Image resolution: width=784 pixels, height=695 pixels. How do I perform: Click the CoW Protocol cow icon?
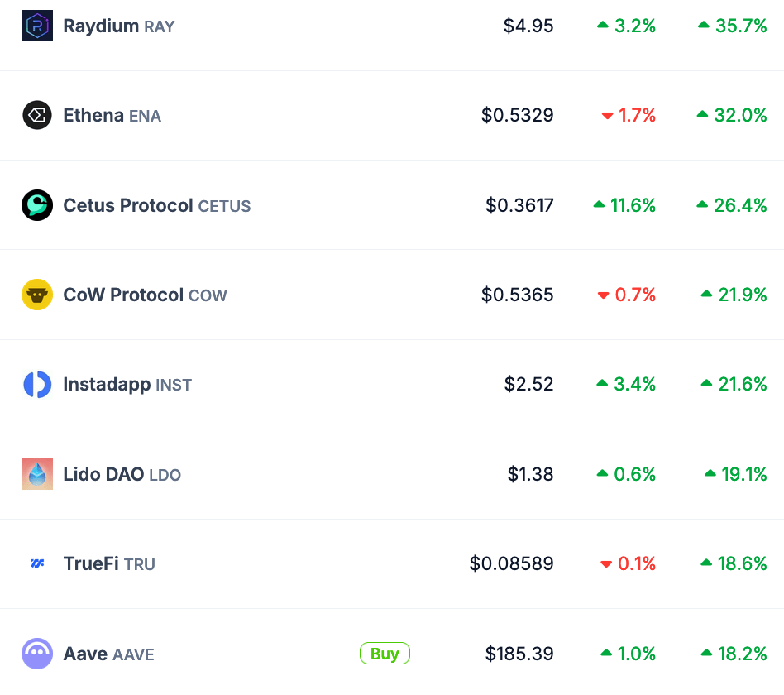pyautogui.click(x=37, y=295)
